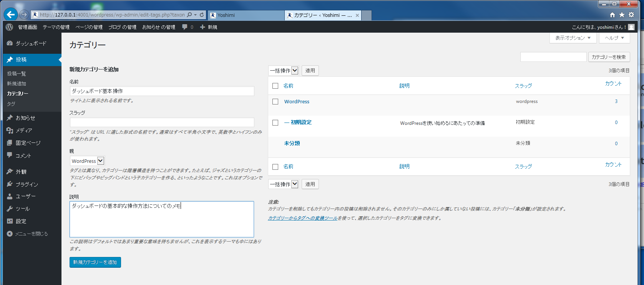
Task: Open the browser tools gear icon
Action: coord(631,15)
